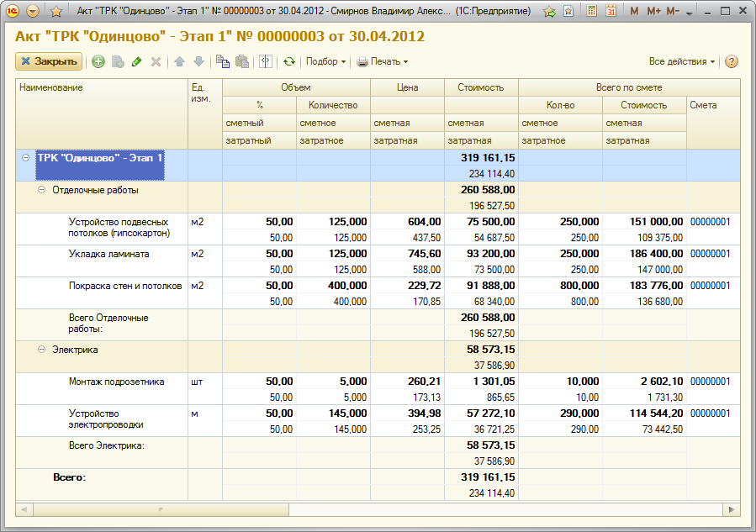The width and height of the screenshot is (756, 532).
Task: Collapse the Отделочные работы group
Action: [x=41, y=190]
